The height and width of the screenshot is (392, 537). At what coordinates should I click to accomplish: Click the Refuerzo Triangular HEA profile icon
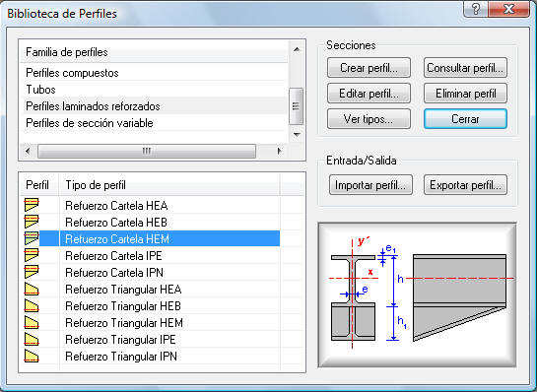32,289
